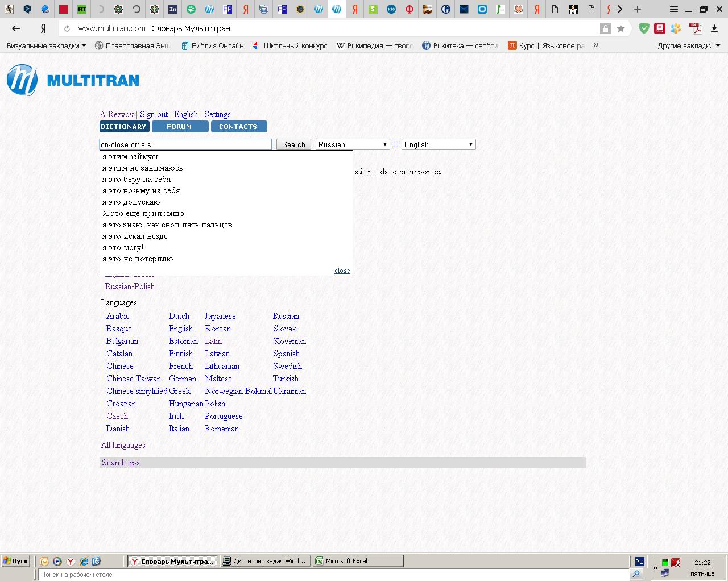Open Викитека bookmark

(460, 45)
